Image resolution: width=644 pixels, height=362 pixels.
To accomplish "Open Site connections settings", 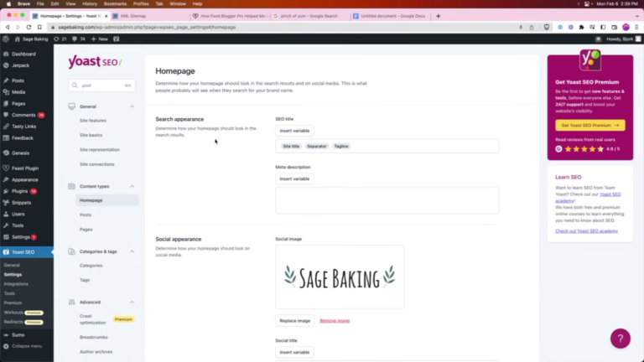I will pyautogui.click(x=97, y=164).
